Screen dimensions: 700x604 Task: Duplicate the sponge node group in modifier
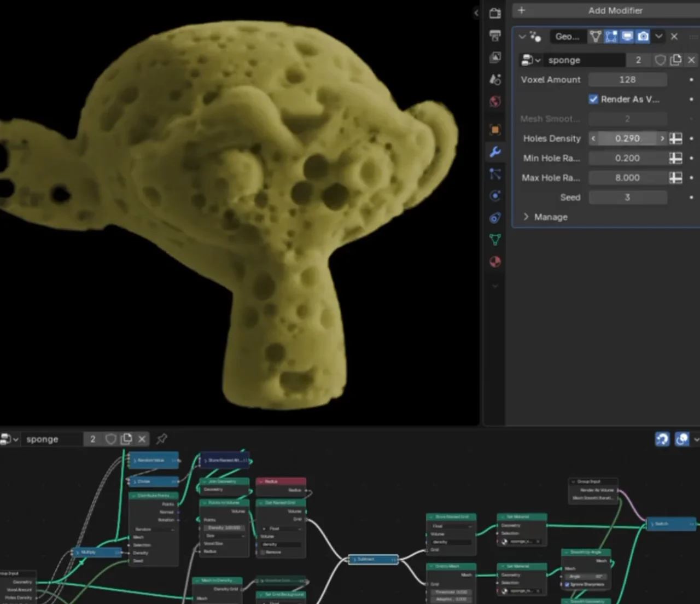[x=676, y=60]
